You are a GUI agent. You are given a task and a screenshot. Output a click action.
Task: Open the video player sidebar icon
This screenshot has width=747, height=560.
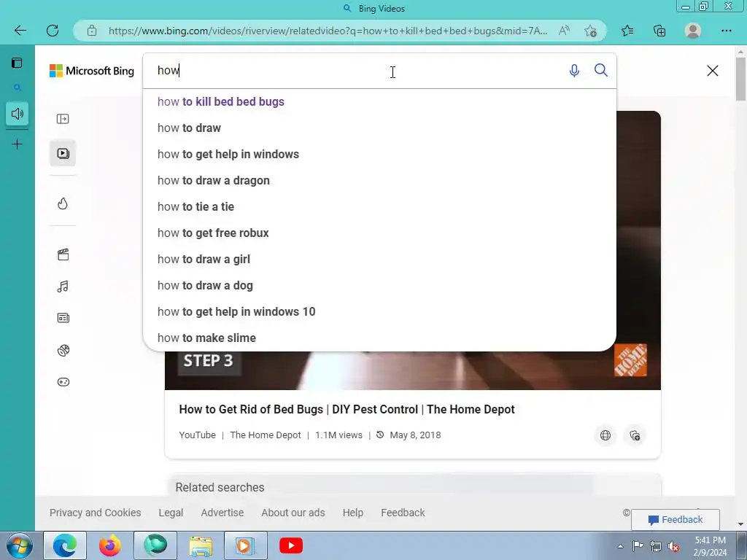[63, 153]
